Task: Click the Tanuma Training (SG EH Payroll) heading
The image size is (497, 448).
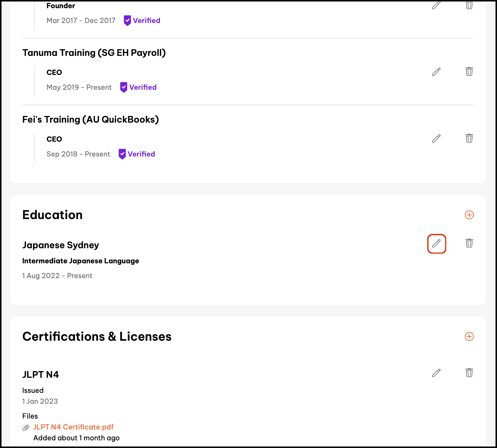Action: click(x=94, y=53)
